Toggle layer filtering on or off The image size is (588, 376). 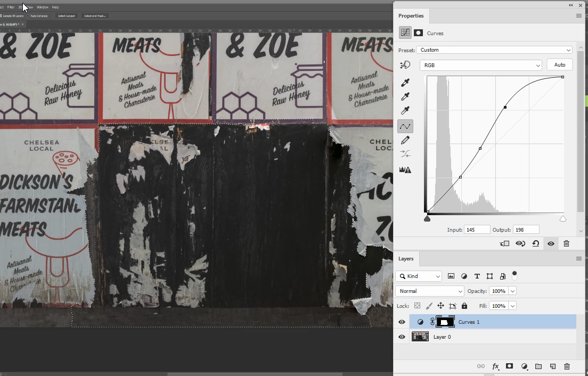coord(514,275)
